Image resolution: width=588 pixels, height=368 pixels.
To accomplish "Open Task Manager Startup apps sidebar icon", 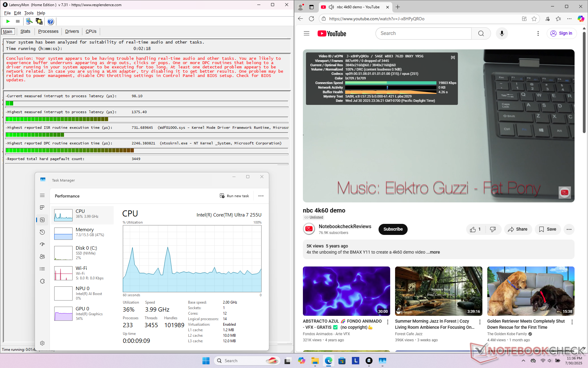I will pos(42,244).
